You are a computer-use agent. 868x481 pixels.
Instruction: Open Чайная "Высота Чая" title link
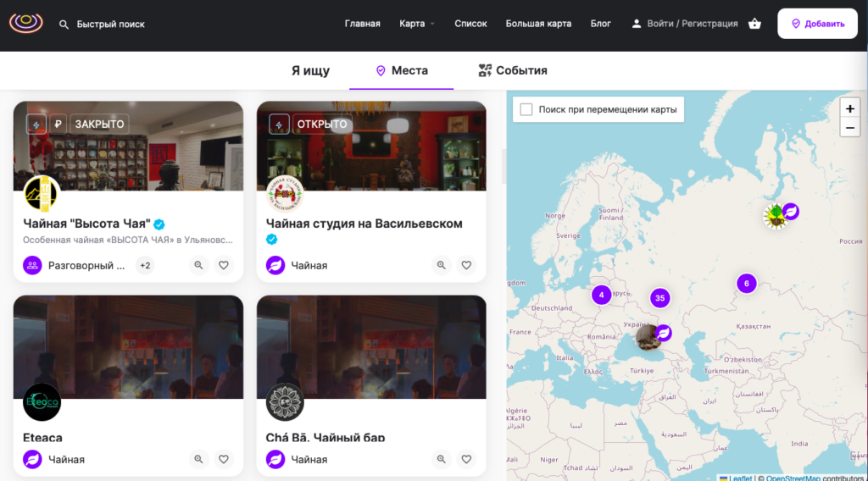tap(87, 224)
